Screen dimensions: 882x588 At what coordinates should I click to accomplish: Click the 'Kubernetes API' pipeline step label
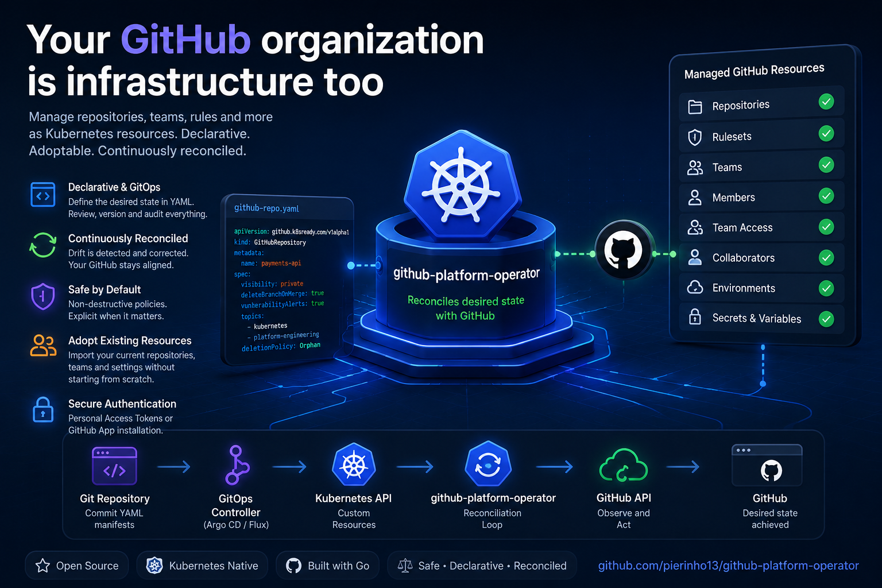coord(354,498)
